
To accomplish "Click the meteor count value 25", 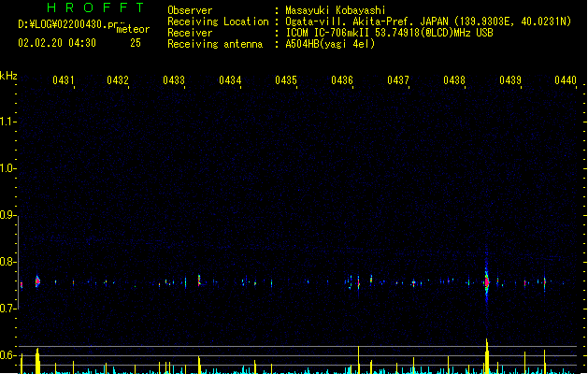I will click(x=136, y=43).
